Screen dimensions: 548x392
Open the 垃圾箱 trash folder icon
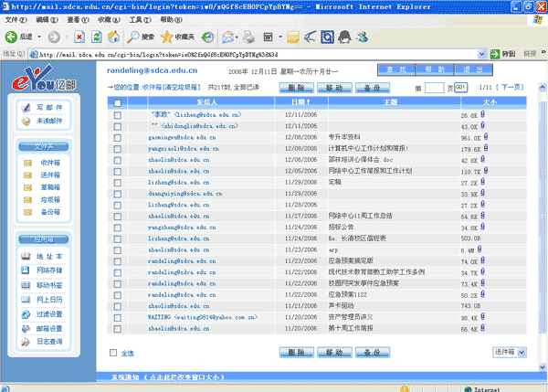click(x=27, y=198)
